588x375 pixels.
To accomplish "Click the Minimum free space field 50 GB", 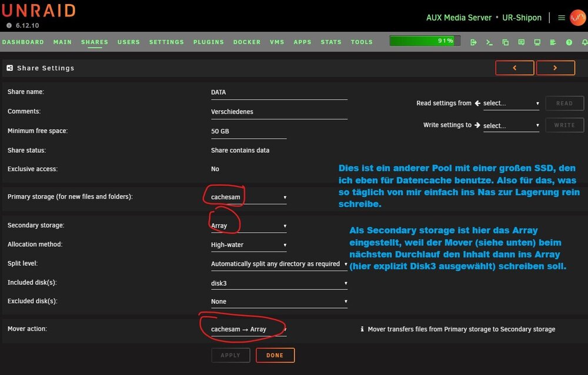I will (249, 132).
